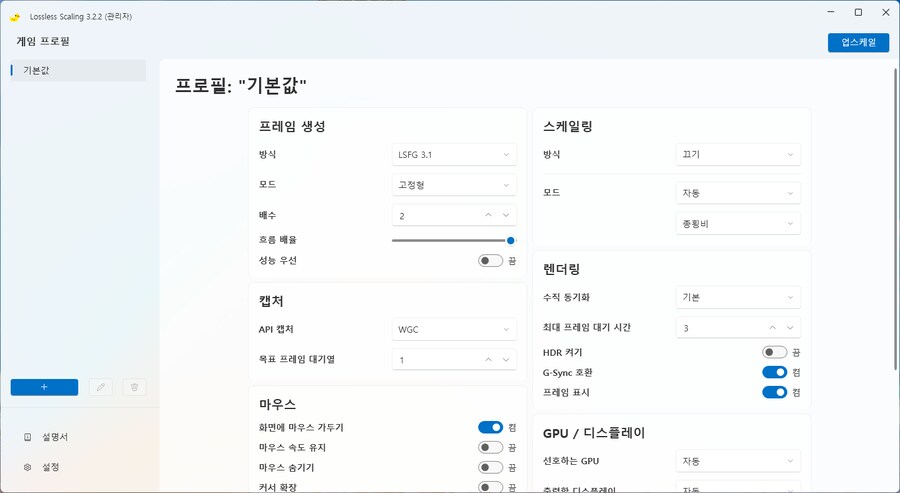Decrease 목표 프레임 대기열 with down arrow

(506, 360)
